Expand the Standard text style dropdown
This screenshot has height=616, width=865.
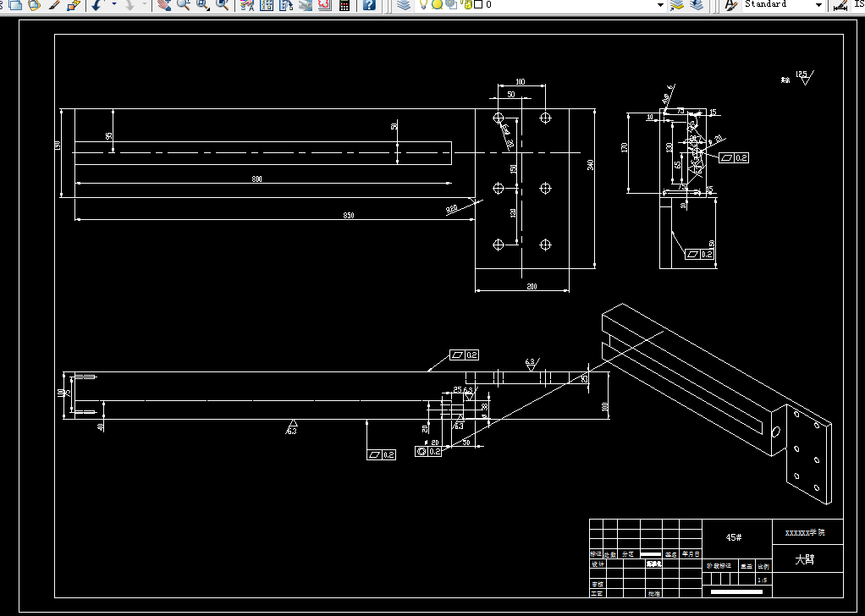(818, 5)
